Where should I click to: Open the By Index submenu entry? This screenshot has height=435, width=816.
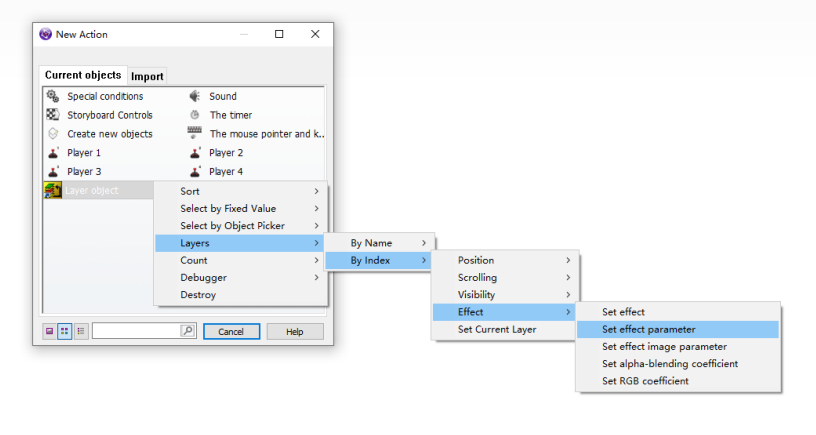[x=378, y=260]
